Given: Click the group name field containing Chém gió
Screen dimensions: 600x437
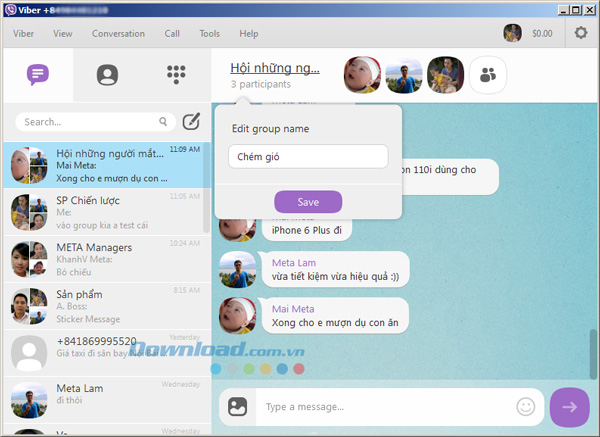Looking at the screenshot, I should (x=308, y=157).
